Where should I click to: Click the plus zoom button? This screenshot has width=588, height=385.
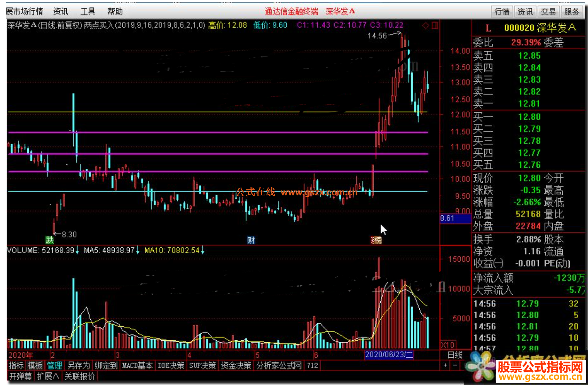click(445, 365)
